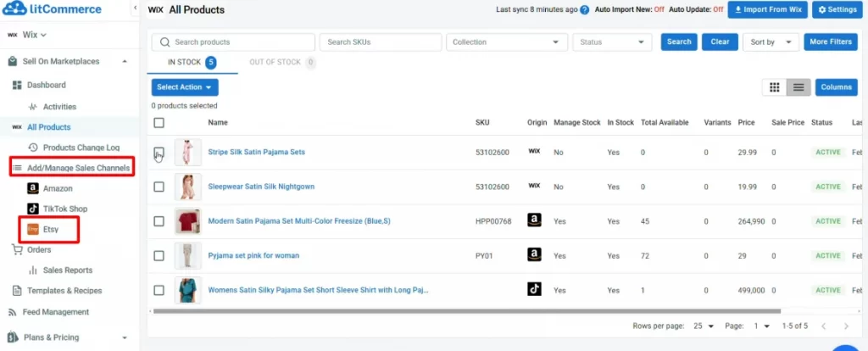868x351 pixels.
Task: Click the Templates & Recipes document icon
Action: click(17, 291)
